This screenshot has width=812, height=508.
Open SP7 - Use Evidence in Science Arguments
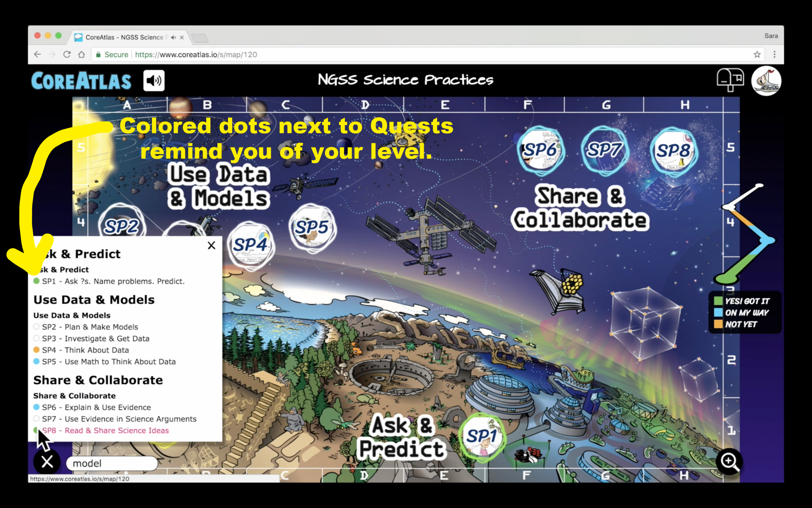tap(119, 419)
